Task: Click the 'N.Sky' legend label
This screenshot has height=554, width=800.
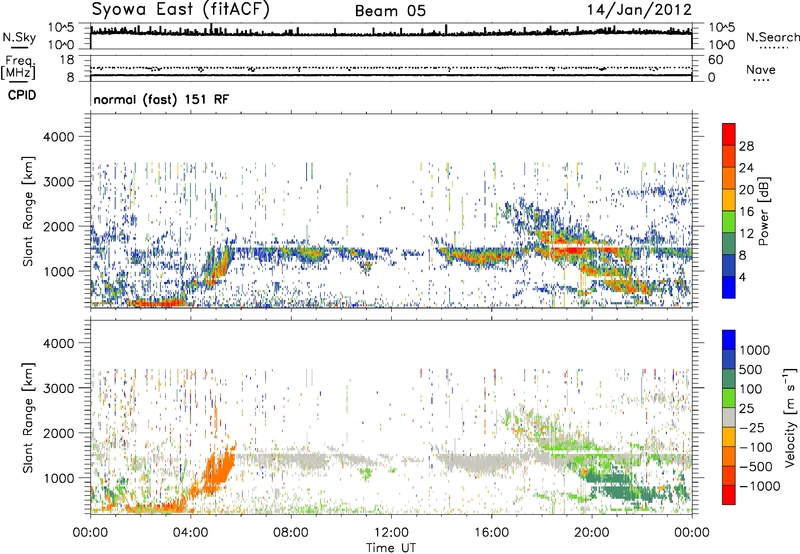Action: click(x=19, y=37)
